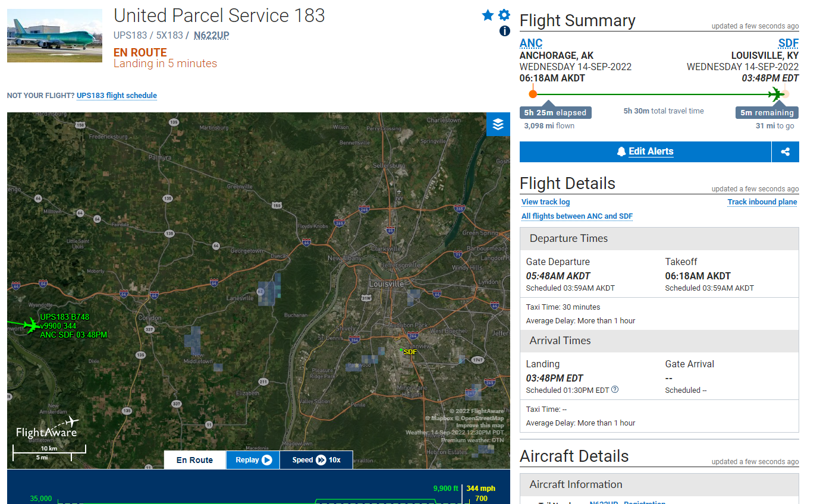Toggle the Speed 10x control
Screen dimensions: 820x504
(316, 460)
